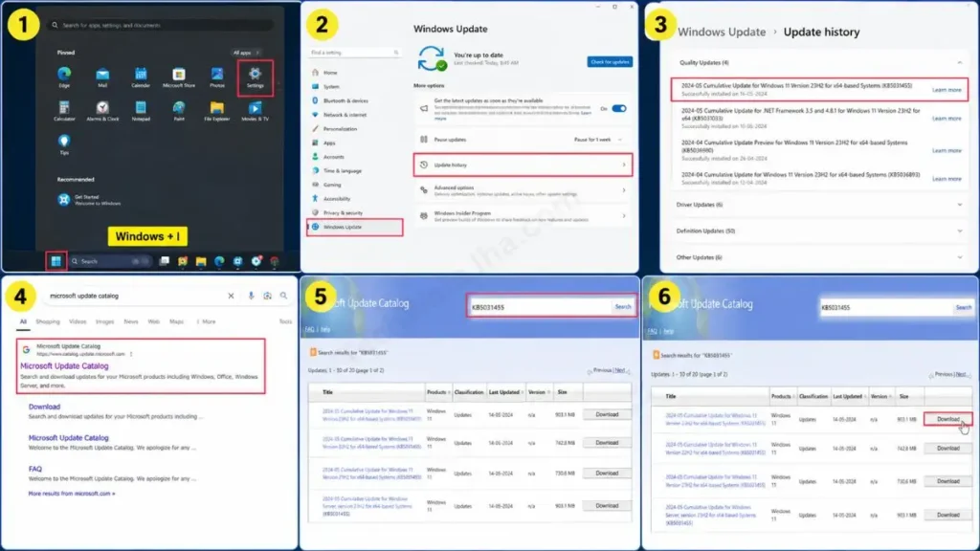
Task: Launch Calendar from the pinned apps
Action: coord(141,77)
